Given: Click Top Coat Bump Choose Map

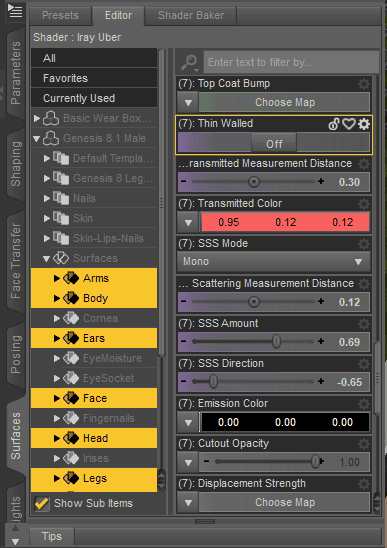Looking at the screenshot, I should pos(285,103).
